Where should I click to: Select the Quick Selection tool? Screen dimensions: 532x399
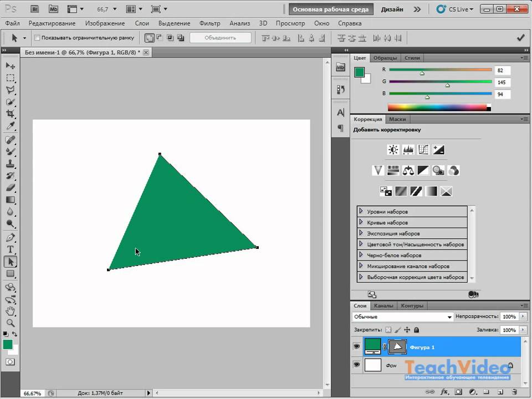(x=10, y=102)
